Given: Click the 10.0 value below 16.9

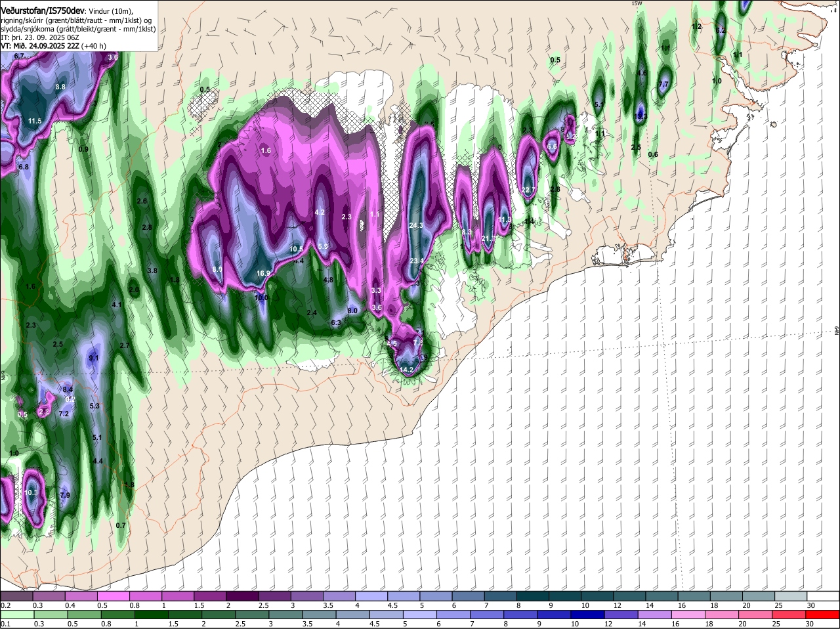Looking at the screenshot, I should pyautogui.click(x=261, y=297).
